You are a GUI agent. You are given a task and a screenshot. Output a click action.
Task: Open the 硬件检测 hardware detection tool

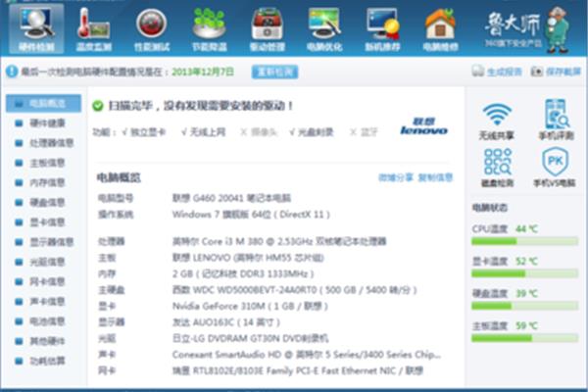coord(36,29)
